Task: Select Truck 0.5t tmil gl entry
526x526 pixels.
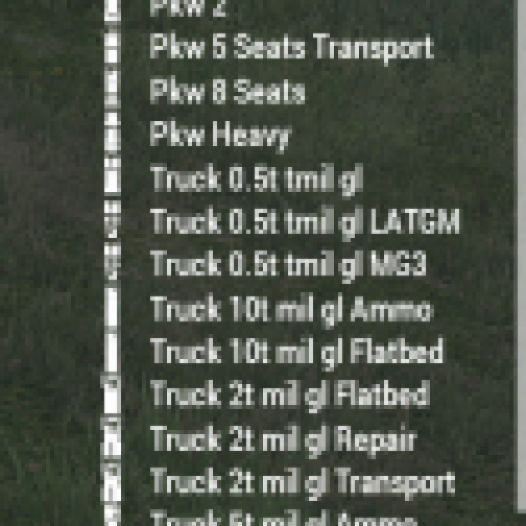Action: tap(257, 178)
